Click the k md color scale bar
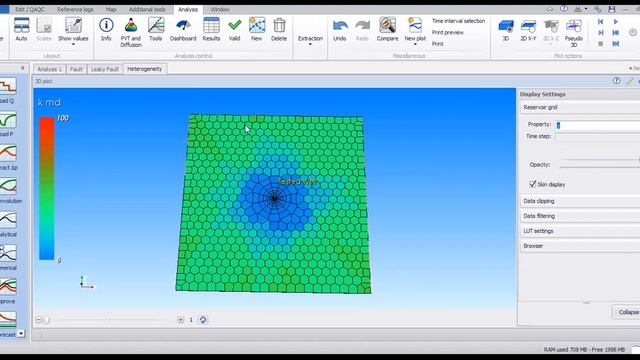640x360 pixels. [47, 188]
